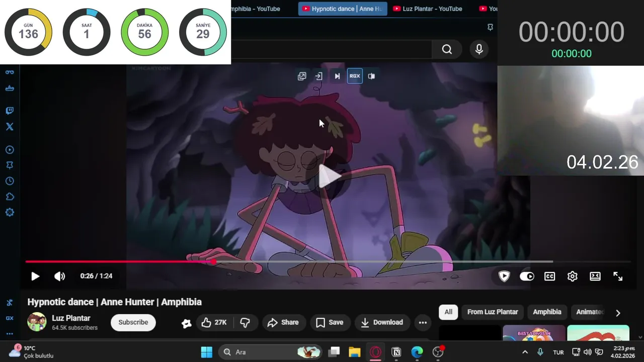Open the Twitch sidebar icon
The image size is (644, 362).
coord(10,111)
